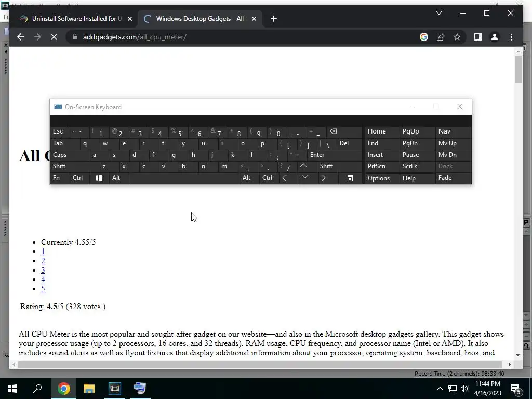Rate the gadget 3 stars link
Image resolution: width=532 pixels, height=399 pixels.
(43, 270)
